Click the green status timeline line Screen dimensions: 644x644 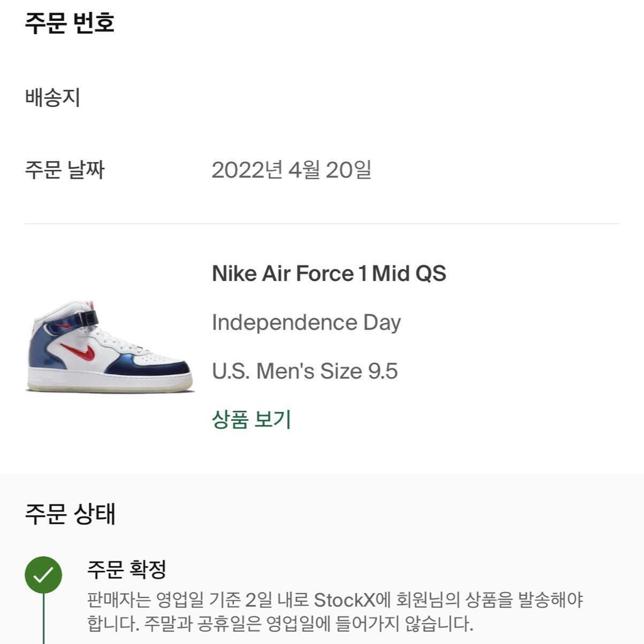point(43,620)
